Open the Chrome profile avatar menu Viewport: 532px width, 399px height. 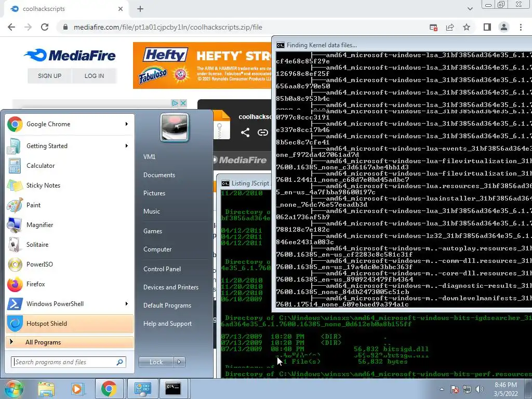pyautogui.click(x=504, y=27)
